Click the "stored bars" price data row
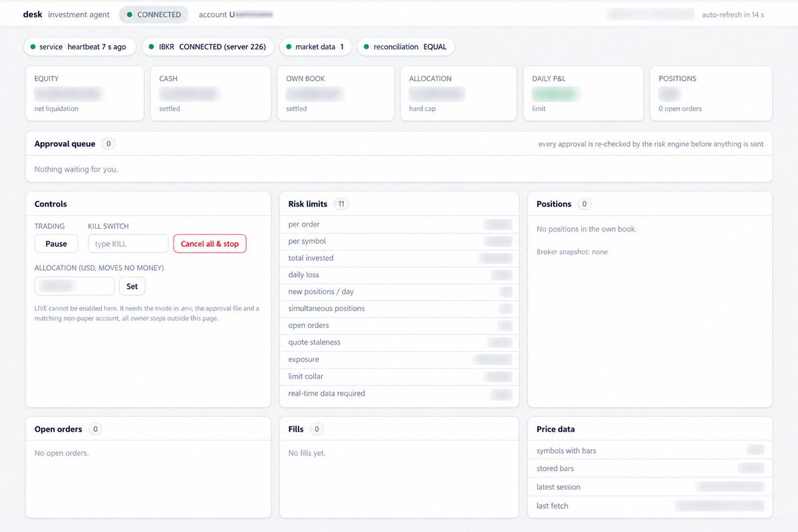This screenshot has height=532, width=798. pyautogui.click(x=650, y=469)
